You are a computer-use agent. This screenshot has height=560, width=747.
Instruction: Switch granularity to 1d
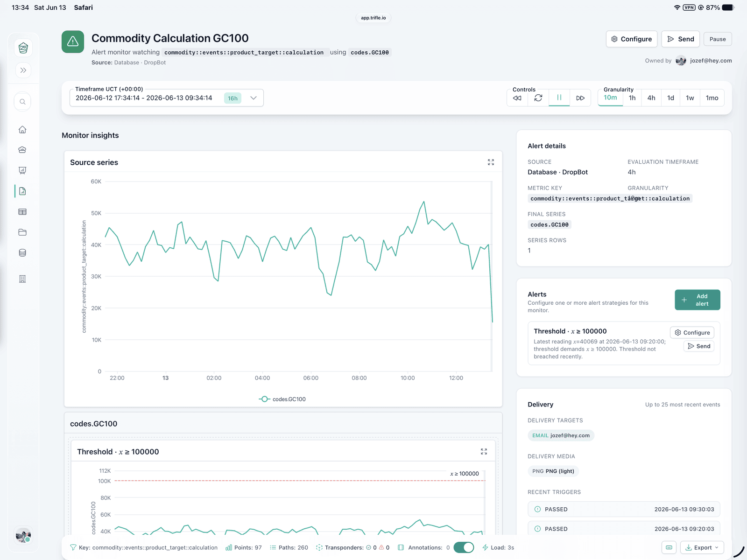click(670, 98)
